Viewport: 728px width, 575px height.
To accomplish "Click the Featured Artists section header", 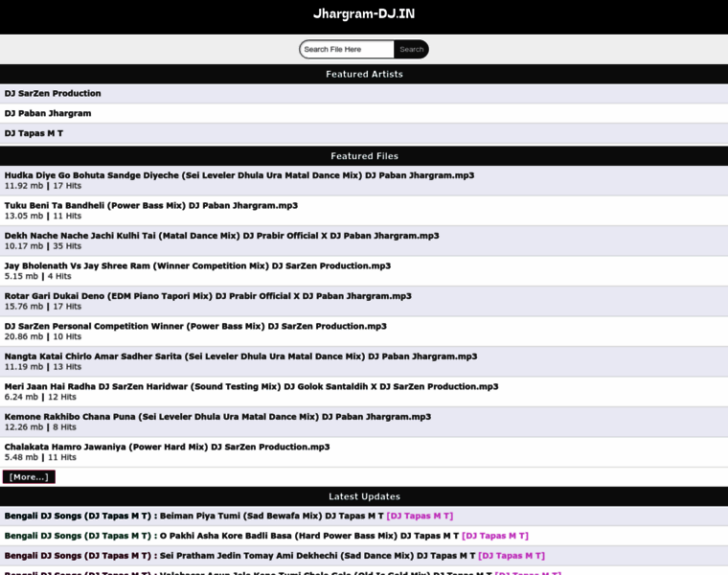I will [x=364, y=75].
